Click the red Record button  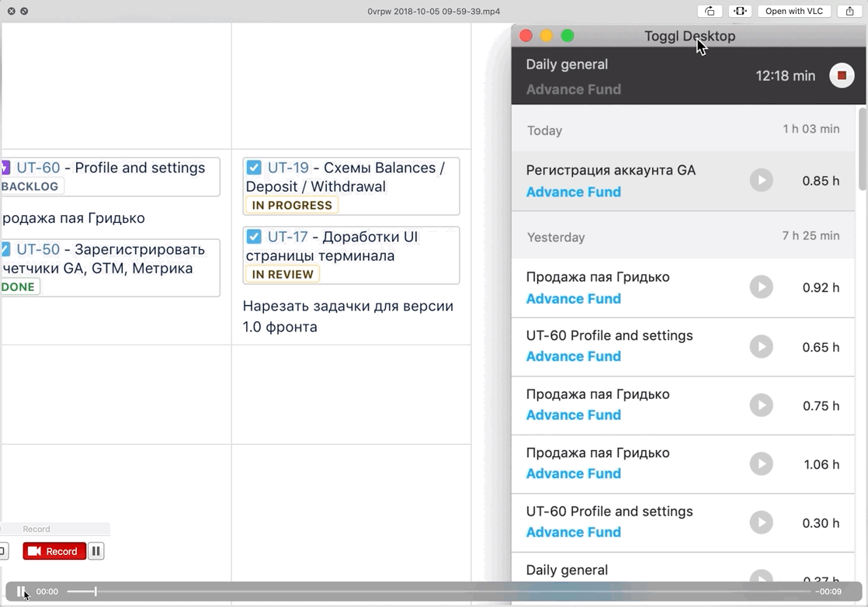tap(54, 551)
